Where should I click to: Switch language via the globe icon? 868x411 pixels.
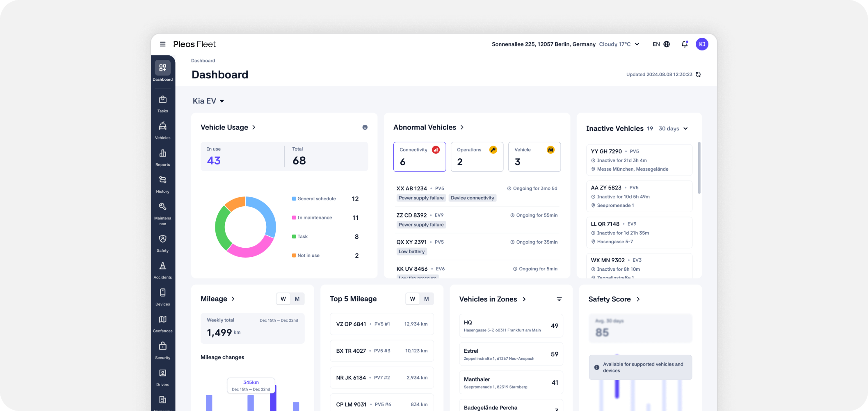point(667,44)
